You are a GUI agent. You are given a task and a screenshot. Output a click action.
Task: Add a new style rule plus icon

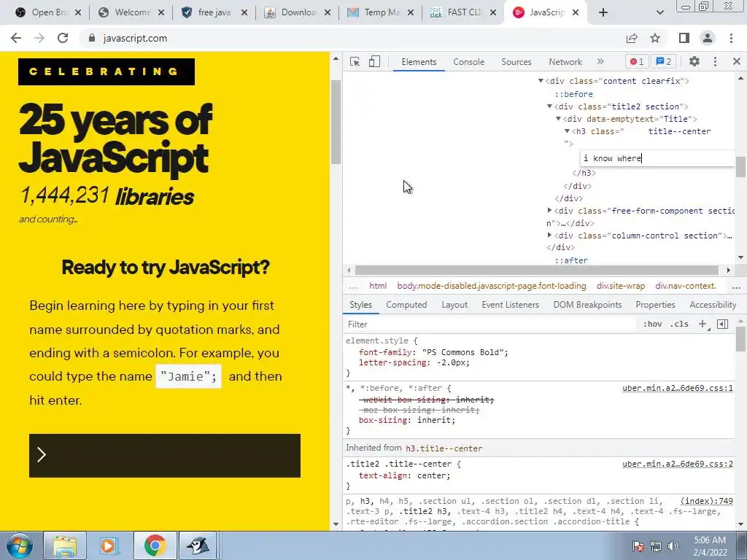pos(703,324)
